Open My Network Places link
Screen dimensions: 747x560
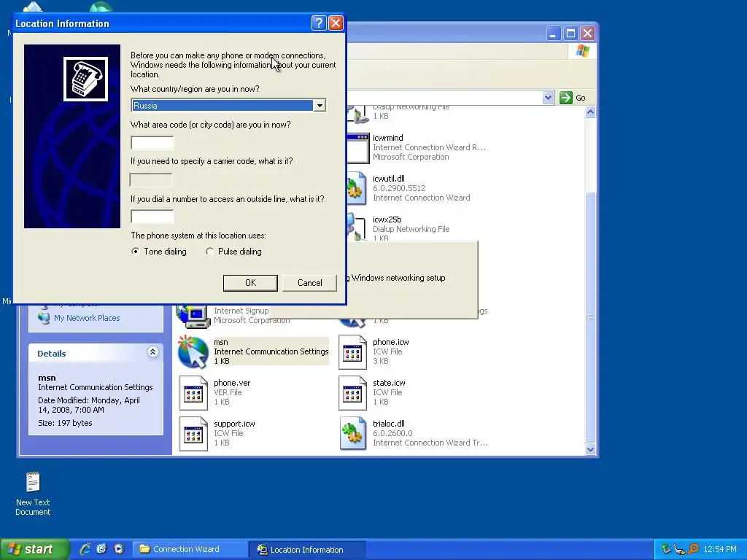click(87, 318)
